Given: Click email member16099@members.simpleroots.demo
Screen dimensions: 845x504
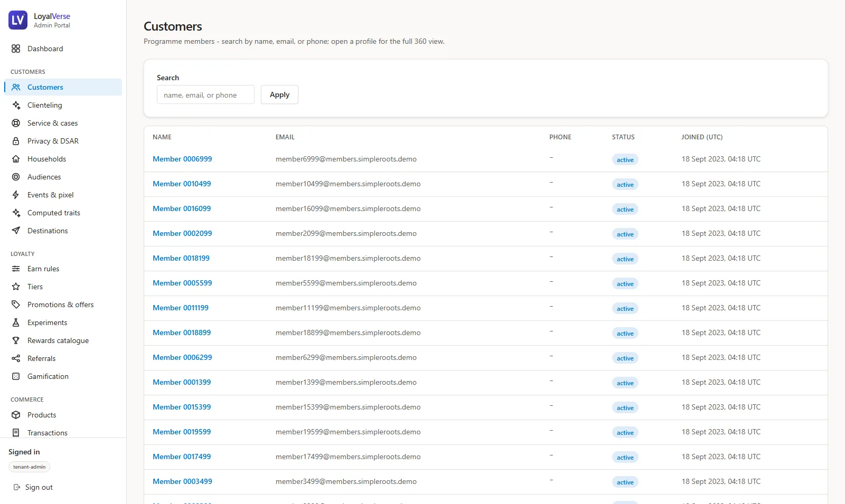Looking at the screenshot, I should pyautogui.click(x=348, y=208).
